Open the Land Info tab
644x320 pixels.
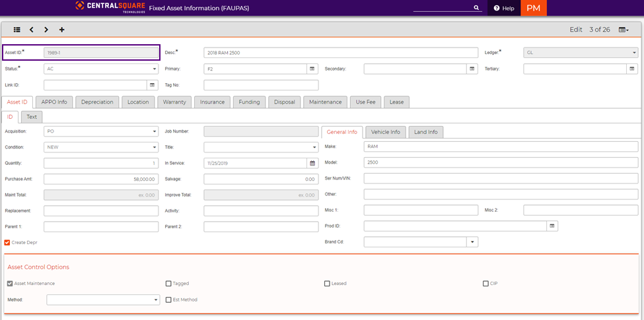(426, 132)
